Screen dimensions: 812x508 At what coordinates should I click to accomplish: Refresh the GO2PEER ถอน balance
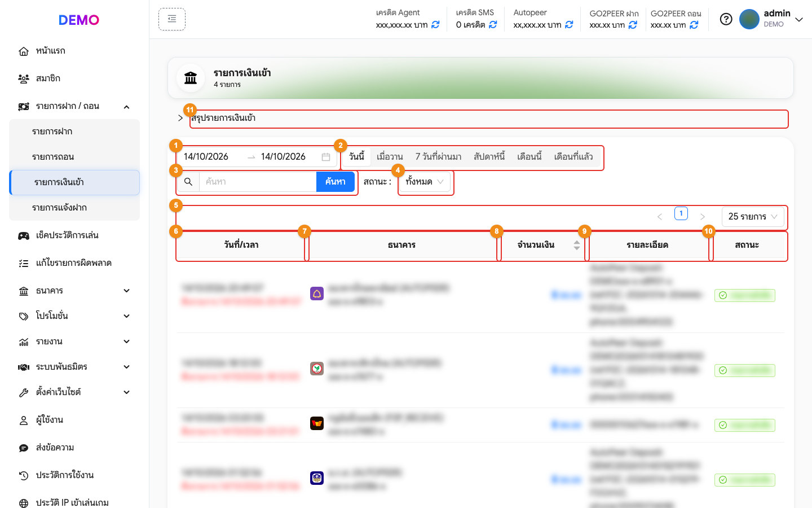point(694,25)
